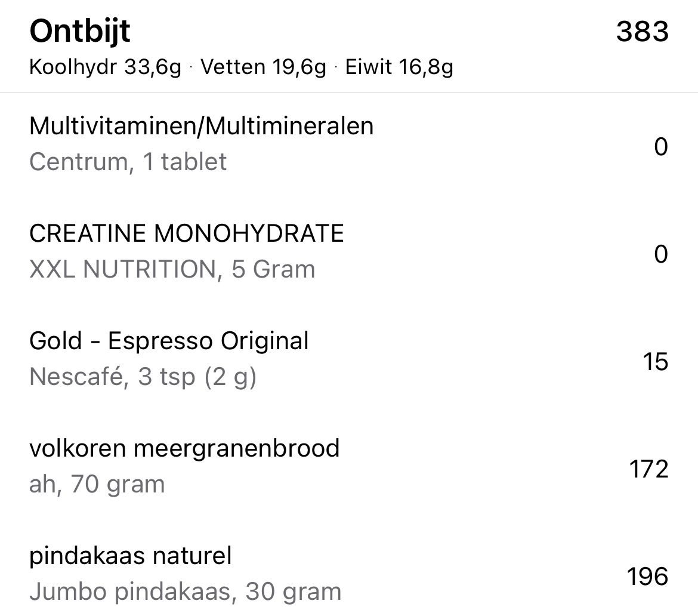
Task: Tap the Nescafé, 3 tsp serving text
Action: click(x=143, y=377)
